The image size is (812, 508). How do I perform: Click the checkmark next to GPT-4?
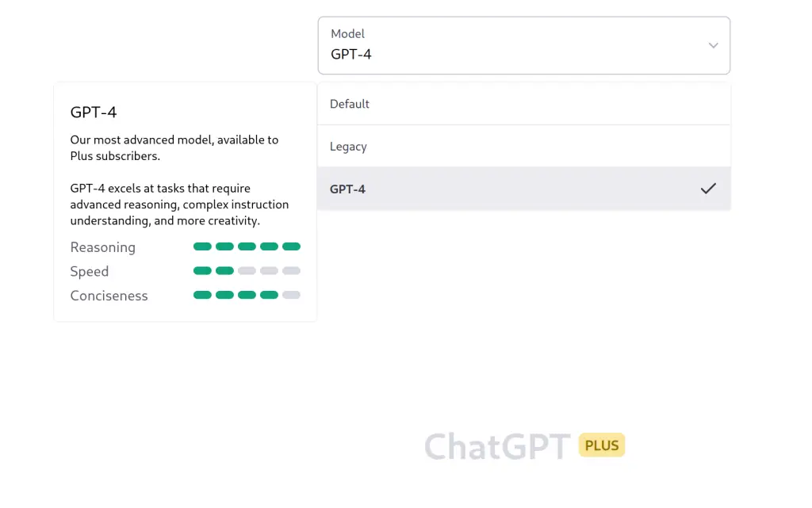(x=708, y=189)
